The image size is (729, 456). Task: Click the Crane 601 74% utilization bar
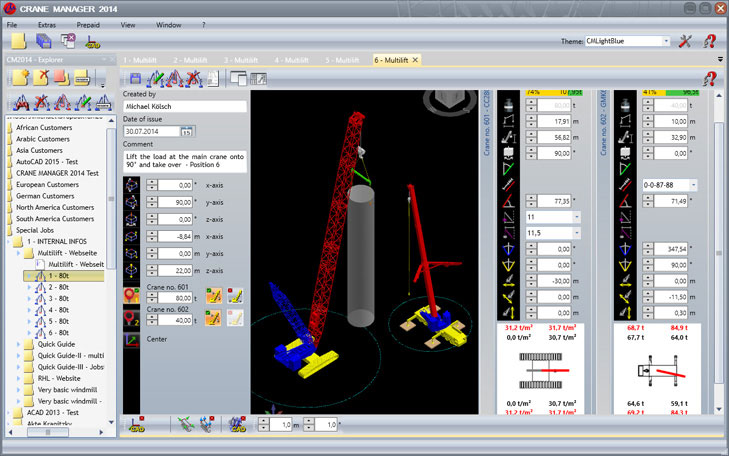pos(554,93)
